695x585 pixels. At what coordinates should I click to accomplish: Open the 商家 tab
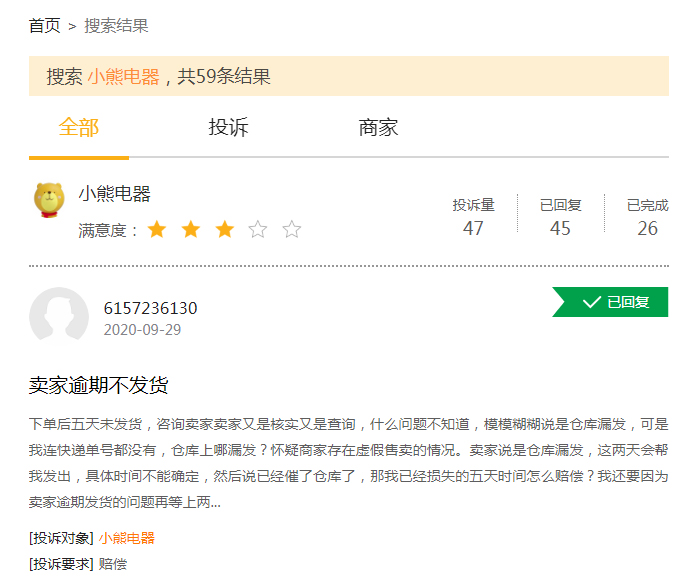[x=378, y=128]
